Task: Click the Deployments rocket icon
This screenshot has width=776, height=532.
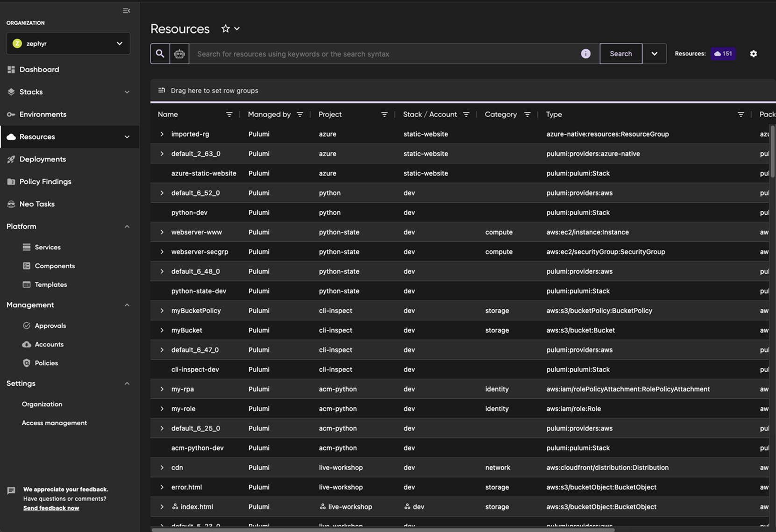Action: pyautogui.click(x=11, y=159)
